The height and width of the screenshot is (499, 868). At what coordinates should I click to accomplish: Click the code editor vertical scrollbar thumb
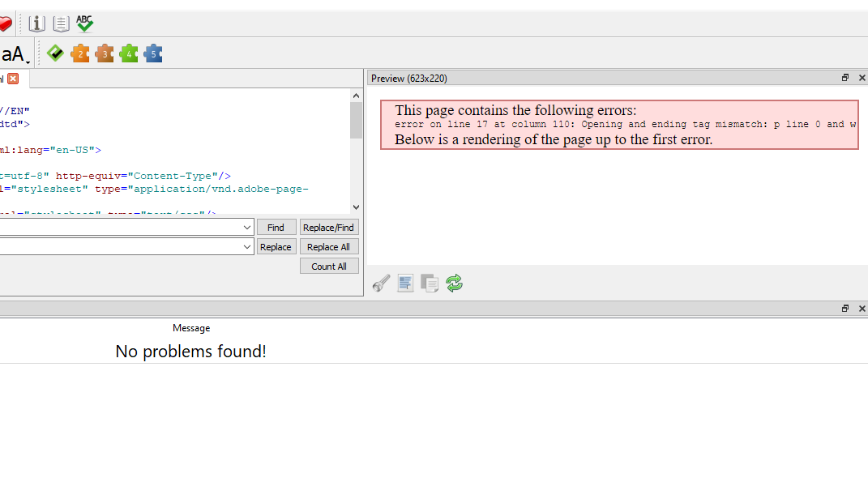coord(356,120)
